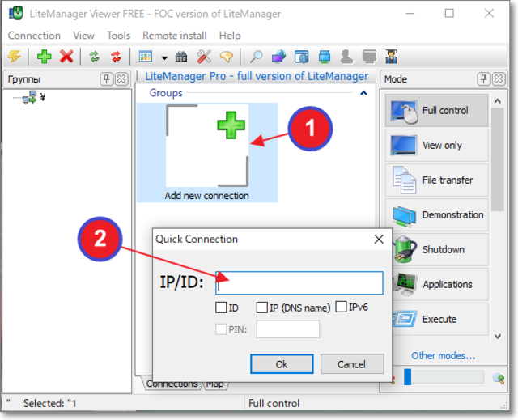Open the Remote install menu
This screenshot has width=518, height=420.
(174, 36)
